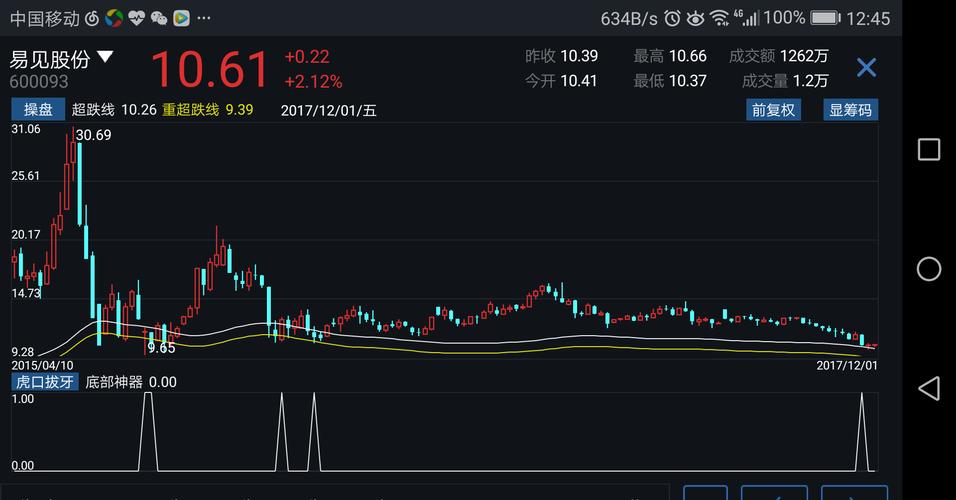Toggle the 显筹码 chip distribution display
This screenshot has width=956, height=500.
coord(850,110)
